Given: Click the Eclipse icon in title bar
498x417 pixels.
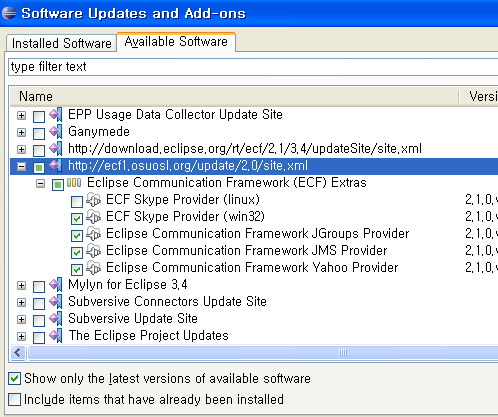Looking at the screenshot, I should coord(9,13).
